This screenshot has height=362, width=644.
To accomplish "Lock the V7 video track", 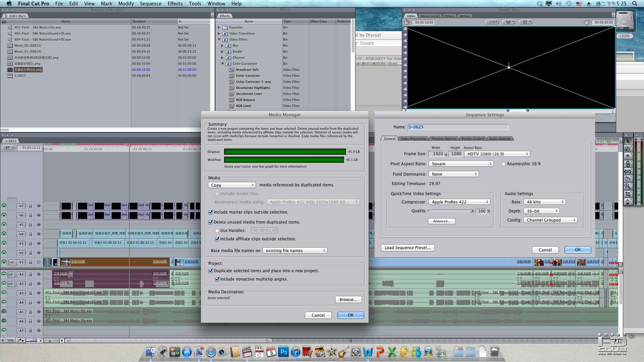I will (31, 206).
